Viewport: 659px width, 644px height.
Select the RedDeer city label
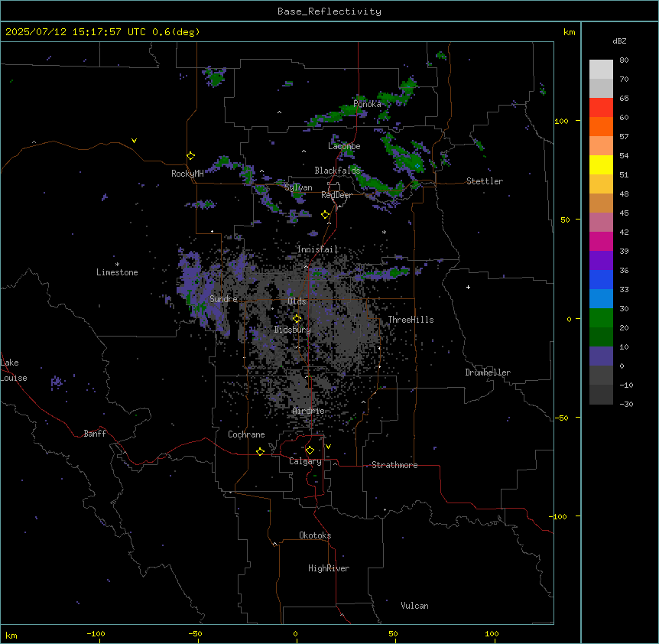(336, 195)
